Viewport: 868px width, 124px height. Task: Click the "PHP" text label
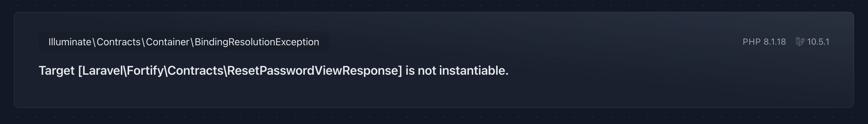pos(752,42)
